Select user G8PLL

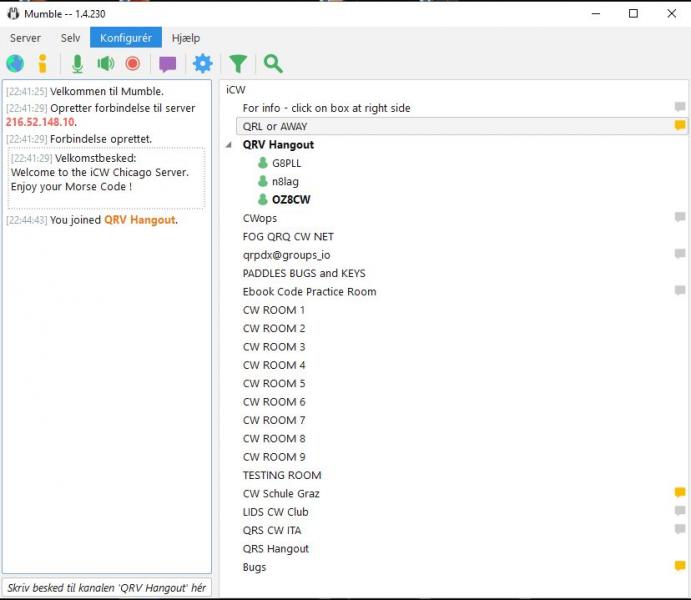(x=286, y=163)
